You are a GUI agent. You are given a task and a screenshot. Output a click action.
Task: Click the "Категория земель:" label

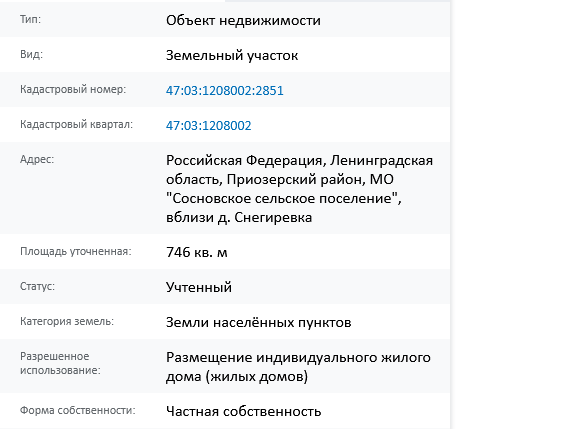(x=67, y=321)
